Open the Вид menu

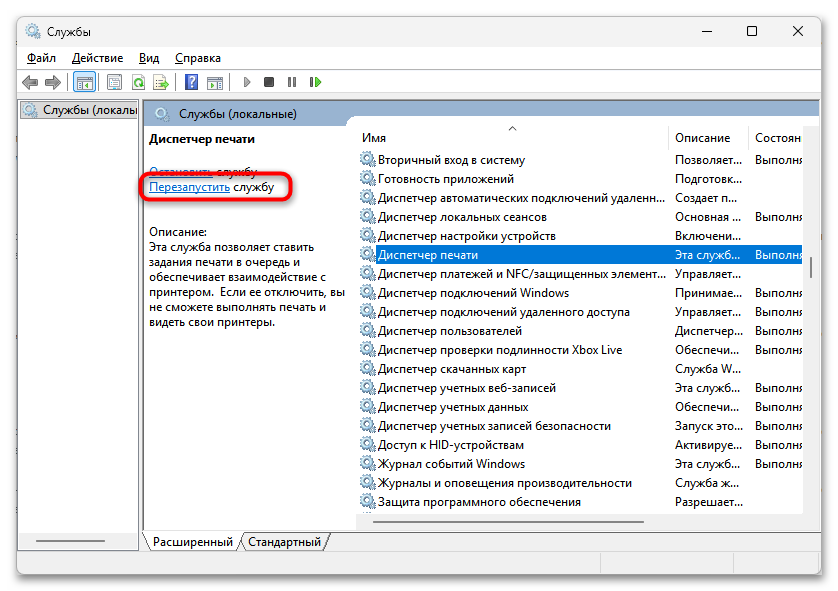click(149, 58)
